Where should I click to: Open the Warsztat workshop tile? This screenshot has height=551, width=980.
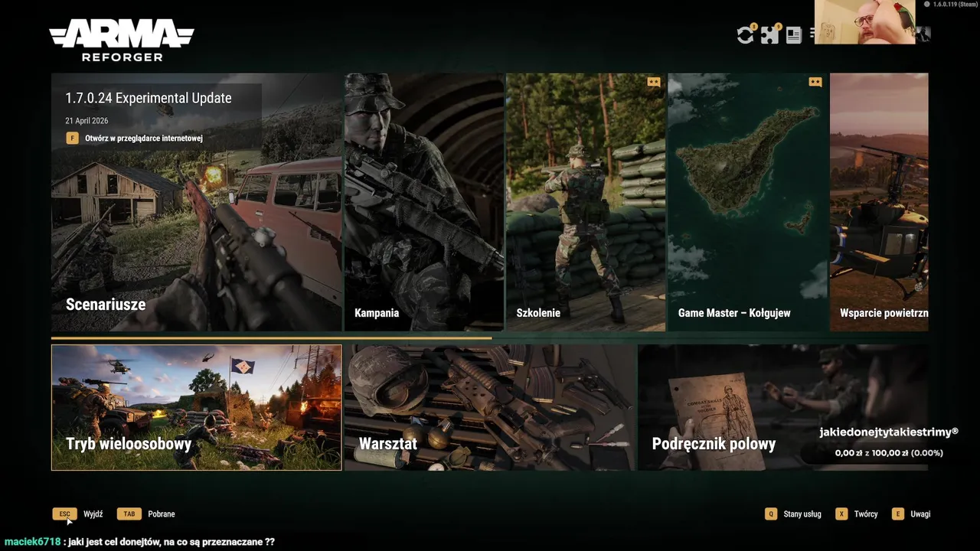tap(490, 407)
